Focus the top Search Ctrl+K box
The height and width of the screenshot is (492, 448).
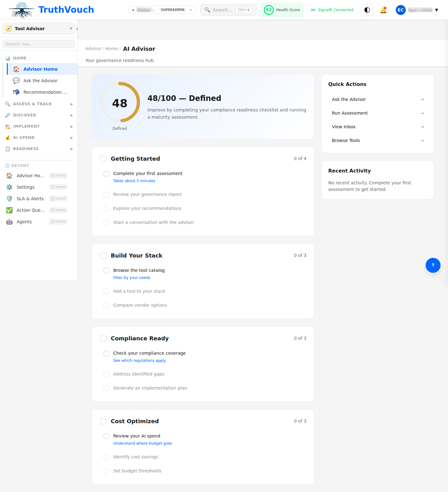[x=228, y=10]
